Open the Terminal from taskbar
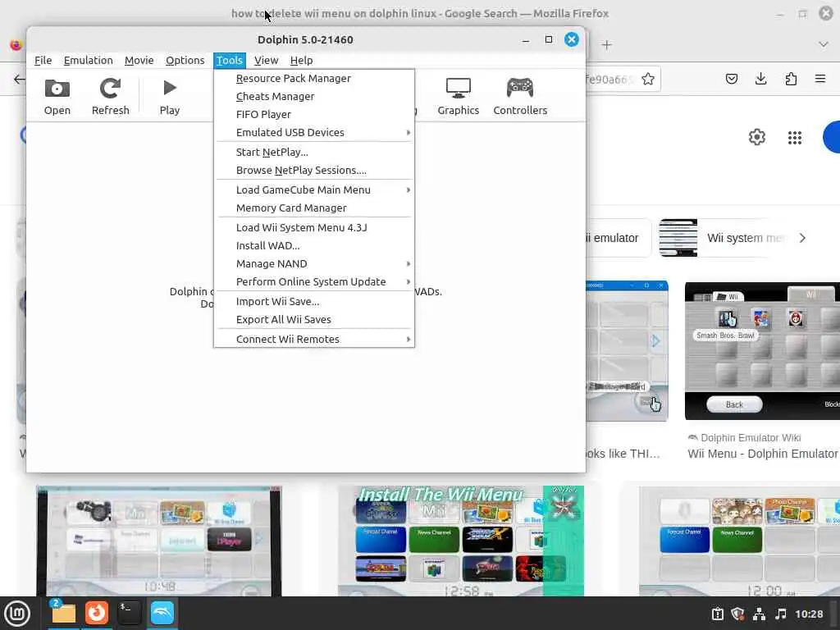 [129, 614]
